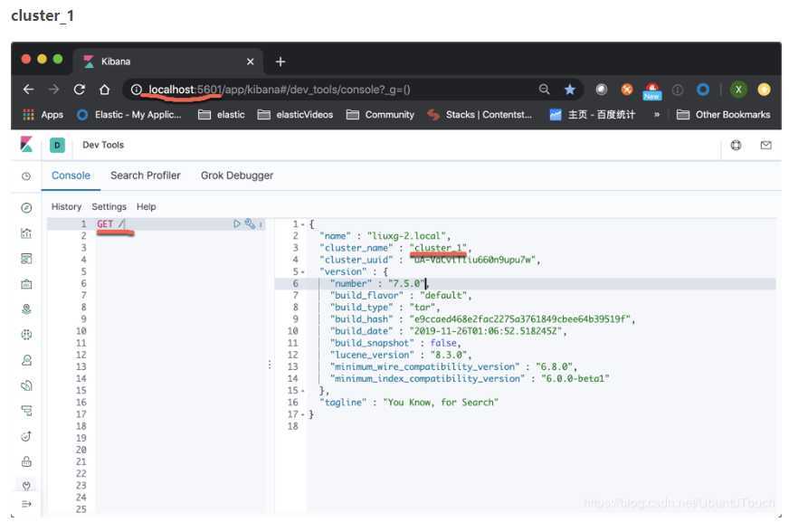This screenshot has height=532, width=789.
Task: Open console History
Action: tap(66, 207)
